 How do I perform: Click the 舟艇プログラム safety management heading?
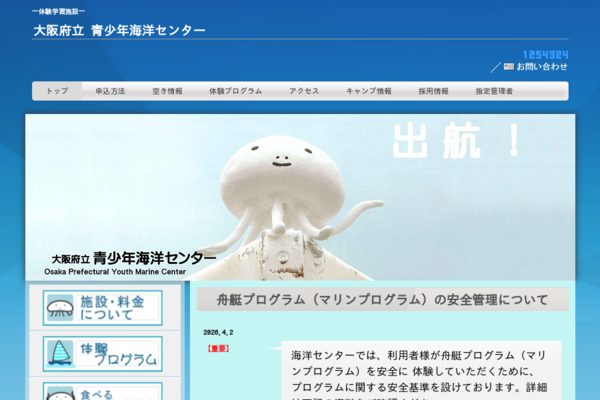coord(382,299)
